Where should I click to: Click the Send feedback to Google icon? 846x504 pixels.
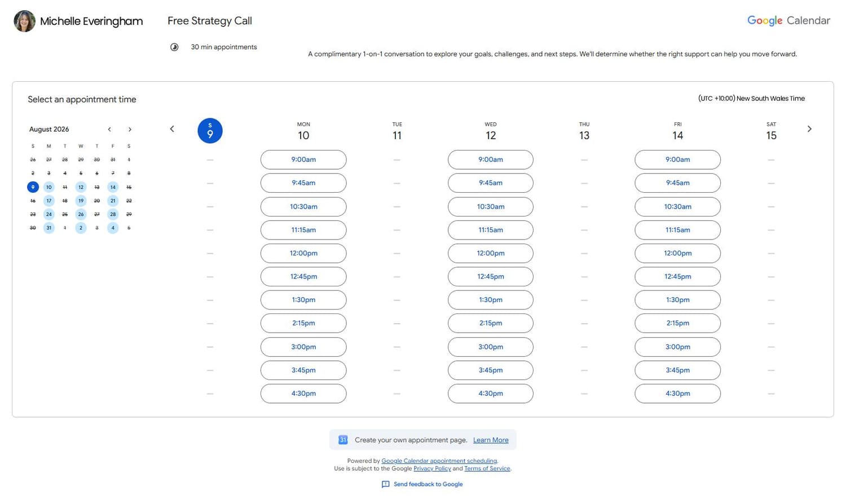click(386, 484)
